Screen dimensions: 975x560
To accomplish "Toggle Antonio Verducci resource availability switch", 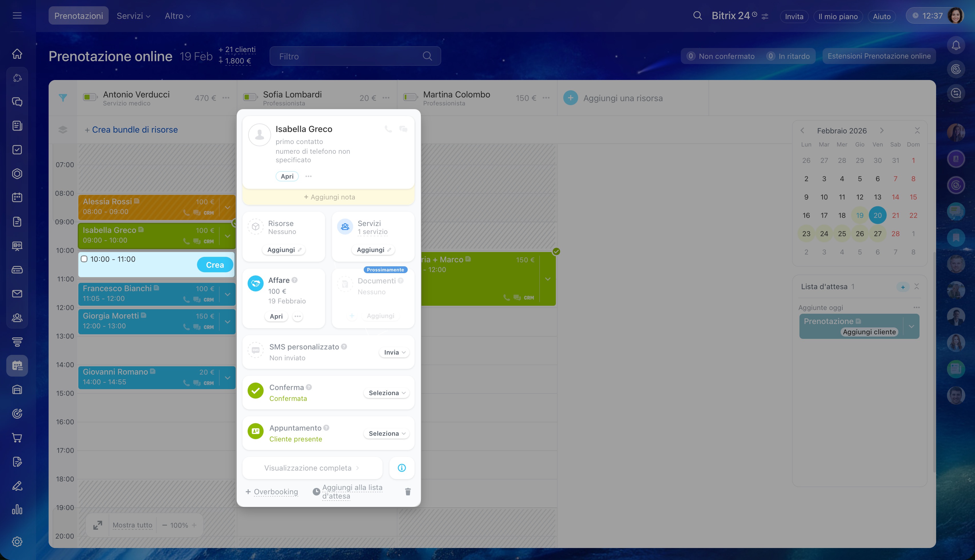I will (90, 97).
